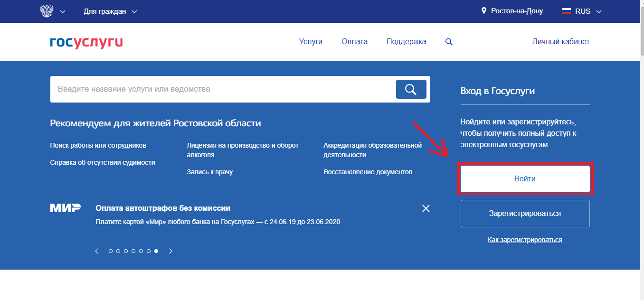Expand the chevron beside the emblem
This screenshot has height=300, width=644.
pos(63,11)
